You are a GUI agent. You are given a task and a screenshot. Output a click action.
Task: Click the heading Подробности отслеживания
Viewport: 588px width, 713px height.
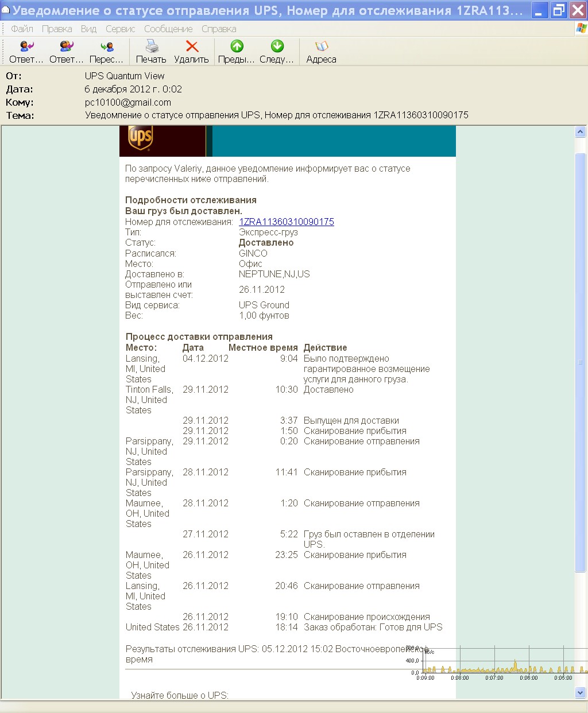(x=191, y=200)
